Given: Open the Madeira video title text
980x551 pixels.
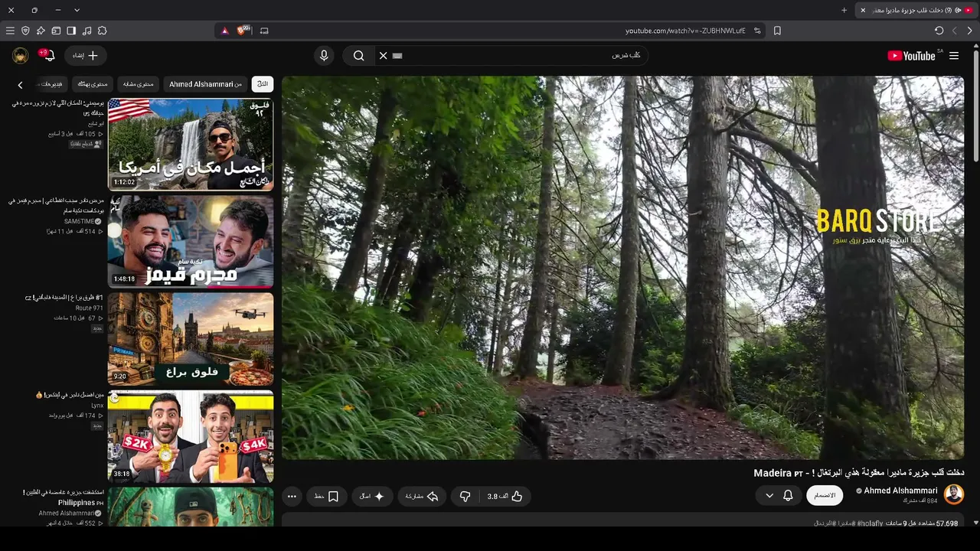Looking at the screenshot, I should (858, 473).
